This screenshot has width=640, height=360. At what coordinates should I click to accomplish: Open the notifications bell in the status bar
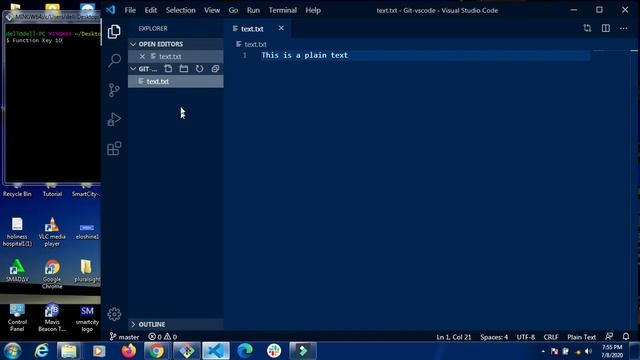click(x=626, y=337)
